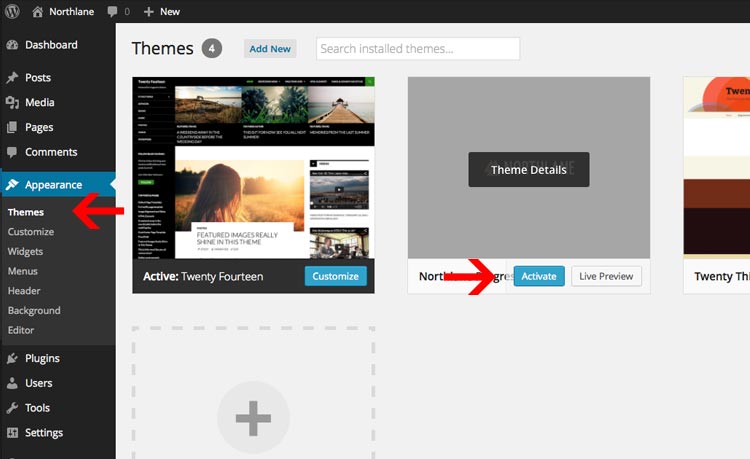Viewport: 750px width, 459px height.
Task: Click the Plugins plug icon
Action: (12, 358)
